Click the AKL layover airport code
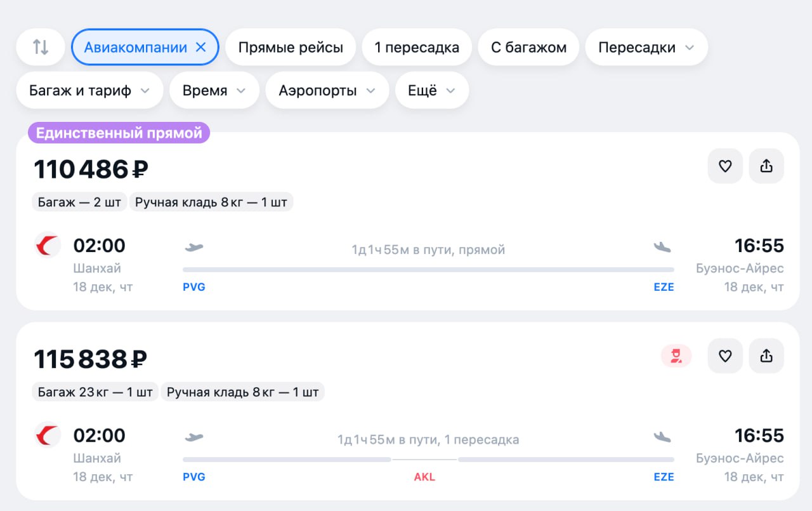The height and width of the screenshot is (511, 812). coord(424,477)
